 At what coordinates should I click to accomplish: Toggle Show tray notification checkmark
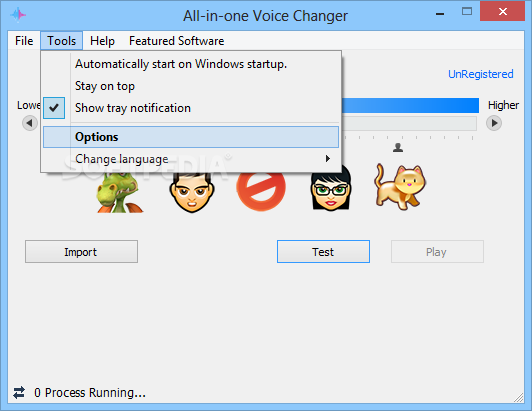(54, 108)
